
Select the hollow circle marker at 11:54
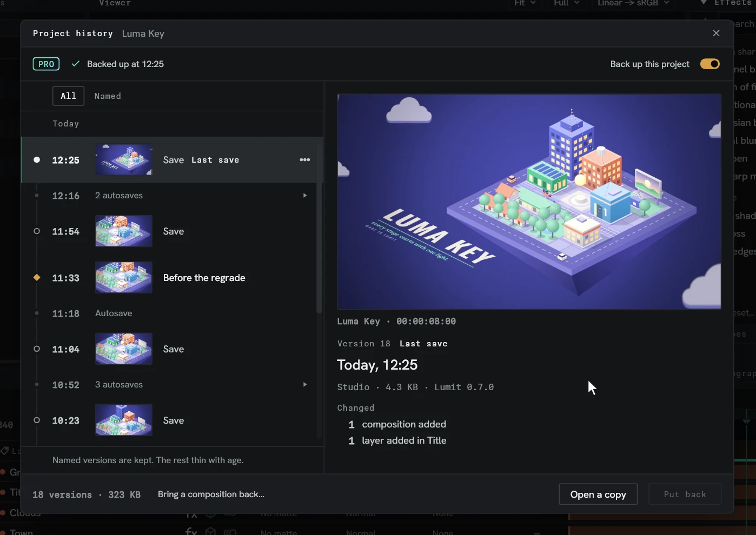coord(37,231)
